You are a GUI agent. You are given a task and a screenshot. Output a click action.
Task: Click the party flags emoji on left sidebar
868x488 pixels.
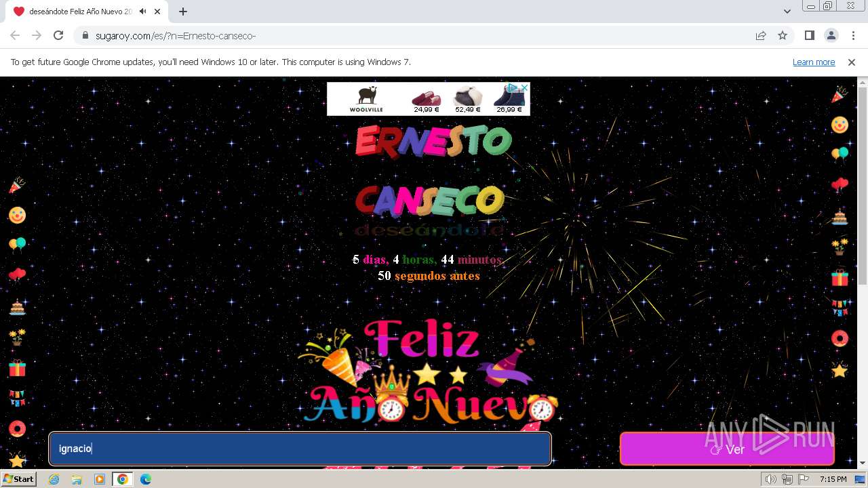17,398
